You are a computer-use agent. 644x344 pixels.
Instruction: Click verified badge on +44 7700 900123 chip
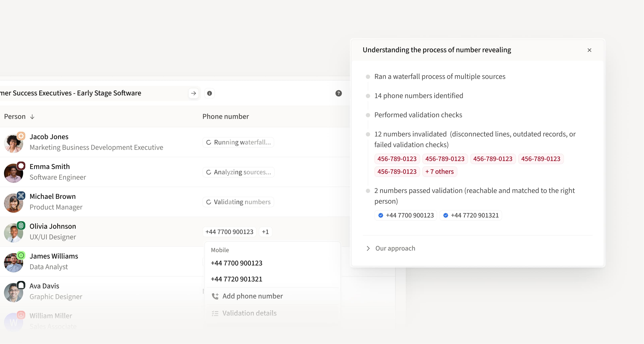[x=381, y=215]
